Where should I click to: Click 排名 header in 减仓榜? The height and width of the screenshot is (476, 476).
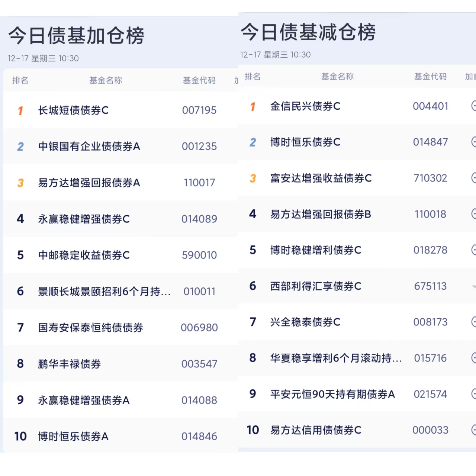[x=253, y=77]
